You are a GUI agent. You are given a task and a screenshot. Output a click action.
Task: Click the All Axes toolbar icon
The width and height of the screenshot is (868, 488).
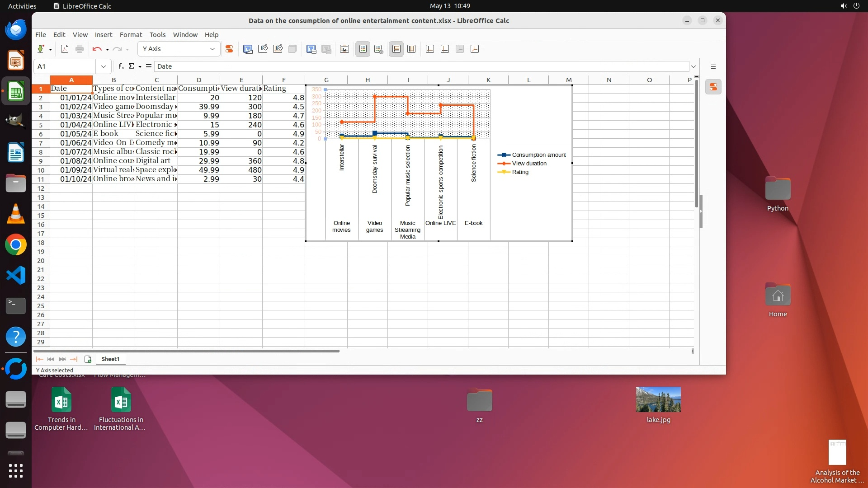[475, 49]
